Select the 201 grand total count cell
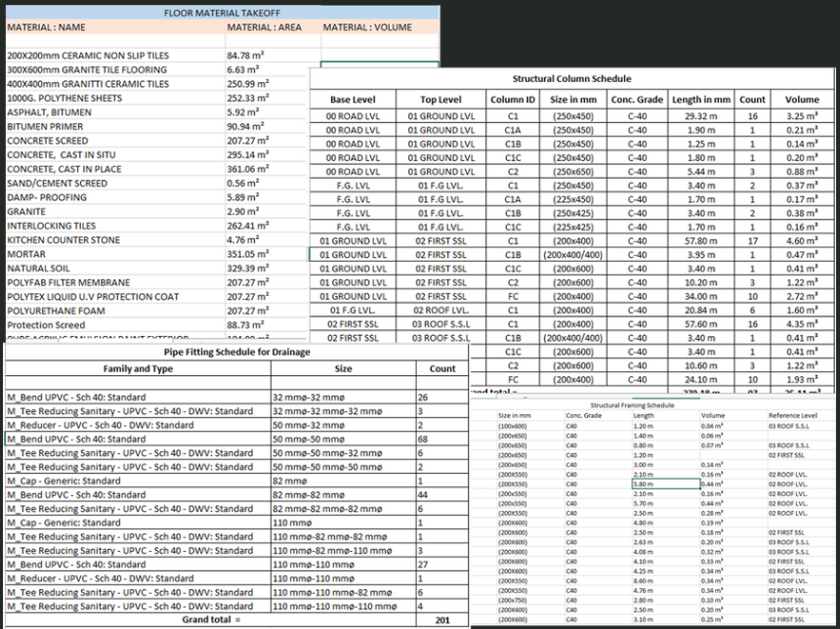The image size is (840, 629). (x=442, y=620)
